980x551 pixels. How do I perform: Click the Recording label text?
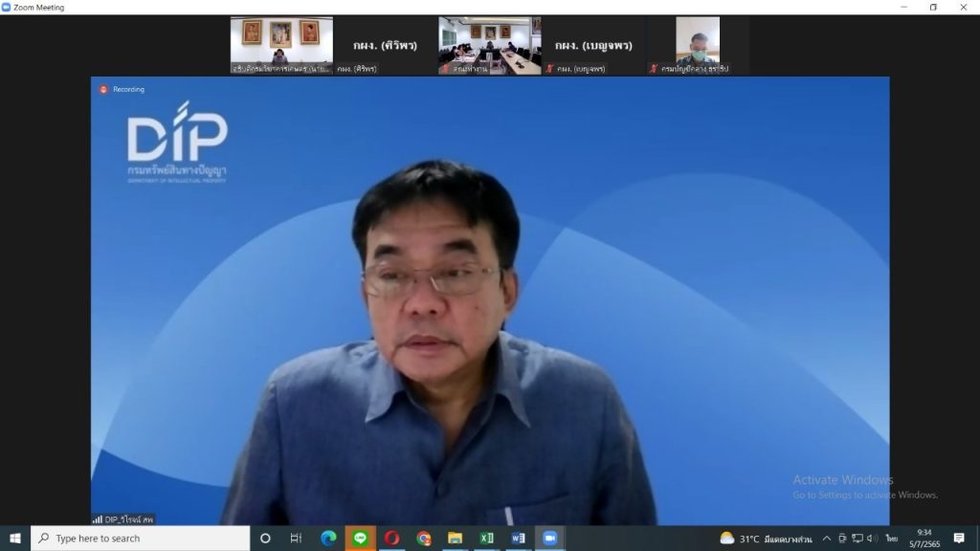[x=129, y=89]
